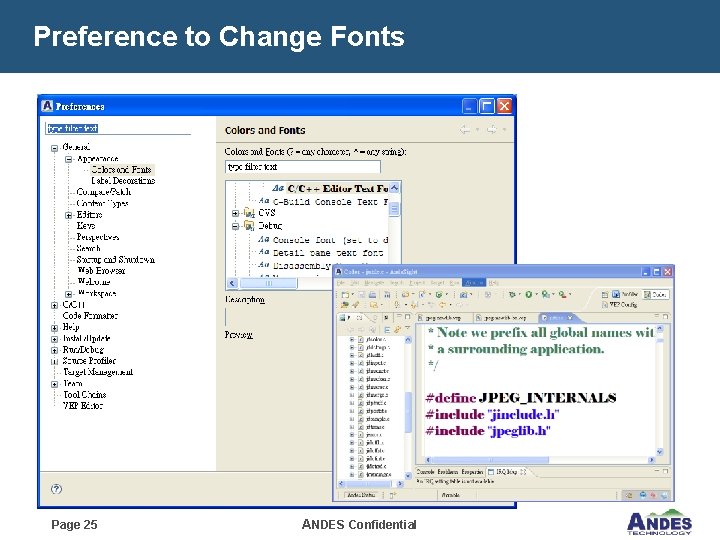Image resolution: width=720 pixels, height=540 pixels.
Task: Select Tool Chains preferences item
Action: (x=84, y=394)
